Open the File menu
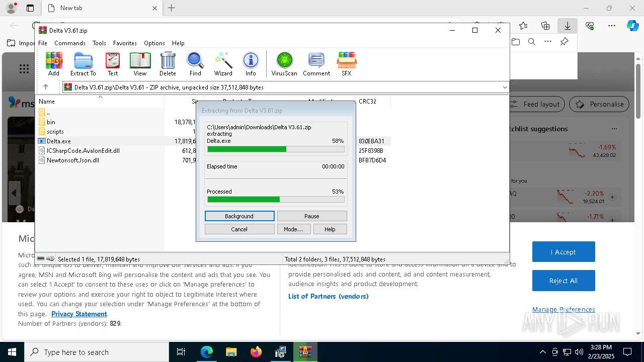 [43, 43]
